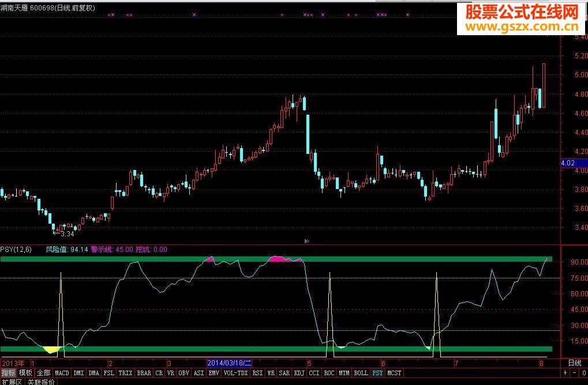Open the 扩展区 panel
The image size is (588, 385).
[x=12, y=382]
